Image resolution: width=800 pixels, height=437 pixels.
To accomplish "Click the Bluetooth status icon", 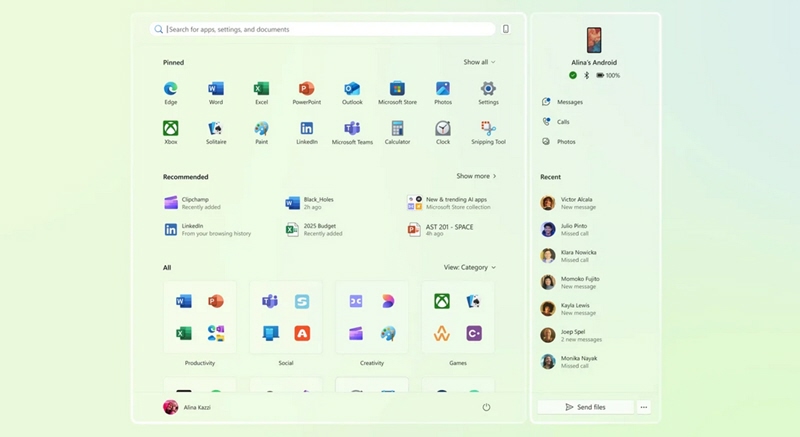I will tap(587, 75).
